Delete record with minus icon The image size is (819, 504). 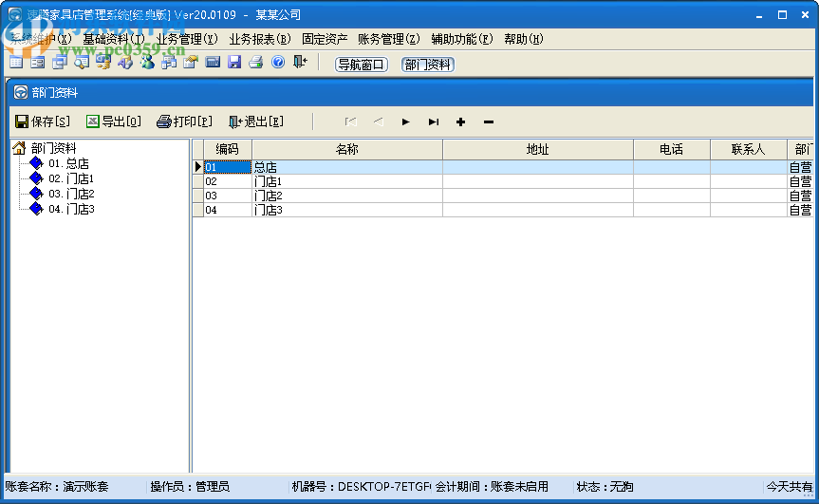489,121
